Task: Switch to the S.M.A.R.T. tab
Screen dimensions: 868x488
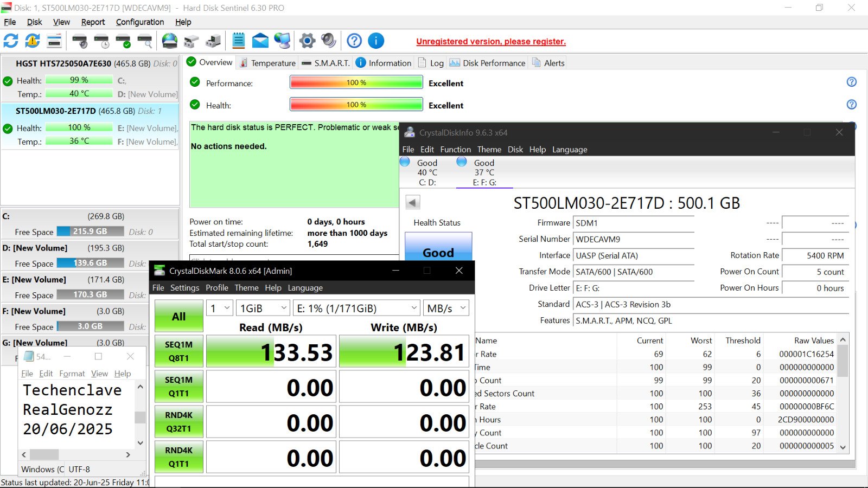Action: (x=325, y=63)
